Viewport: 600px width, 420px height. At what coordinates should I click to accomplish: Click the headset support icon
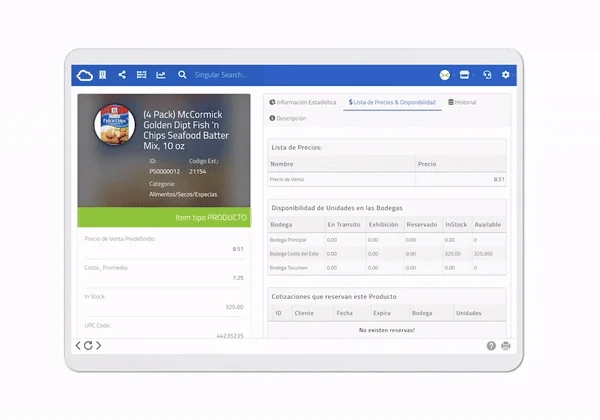pyautogui.click(x=487, y=75)
